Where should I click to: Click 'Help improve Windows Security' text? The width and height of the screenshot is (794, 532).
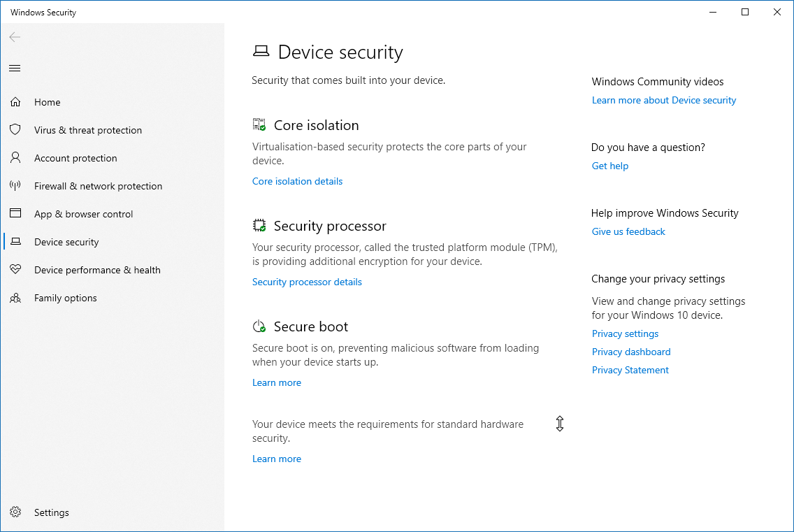point(665,213)
